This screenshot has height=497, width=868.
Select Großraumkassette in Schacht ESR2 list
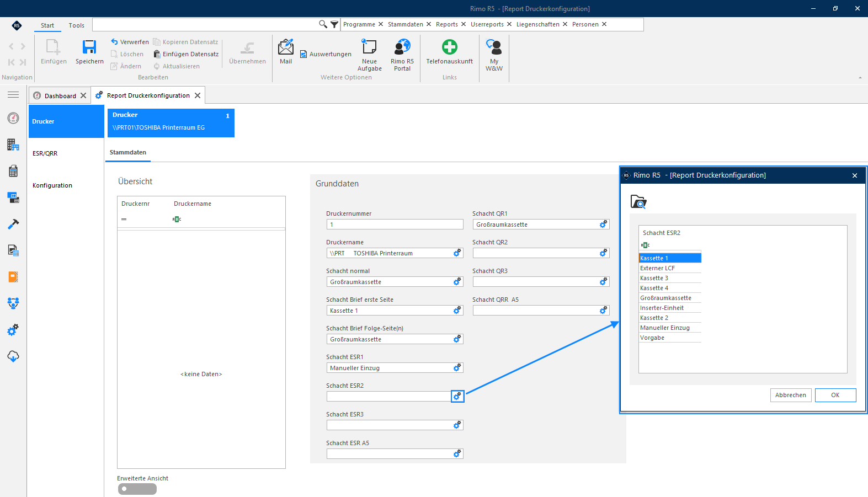coord(670,298)
